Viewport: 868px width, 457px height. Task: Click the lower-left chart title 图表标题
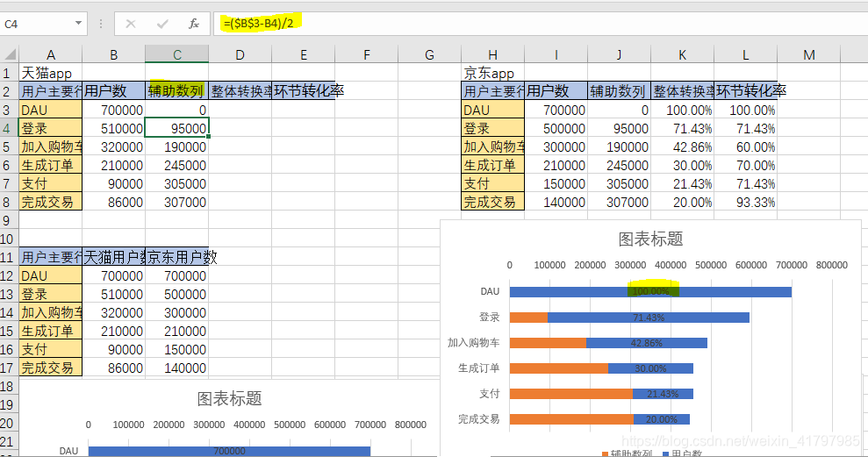pos(229,398)
